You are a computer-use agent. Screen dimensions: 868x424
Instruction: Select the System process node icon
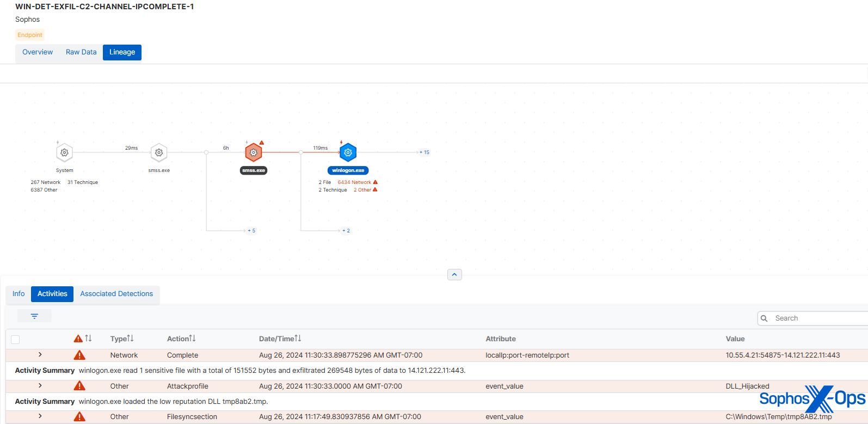point(64,152)
